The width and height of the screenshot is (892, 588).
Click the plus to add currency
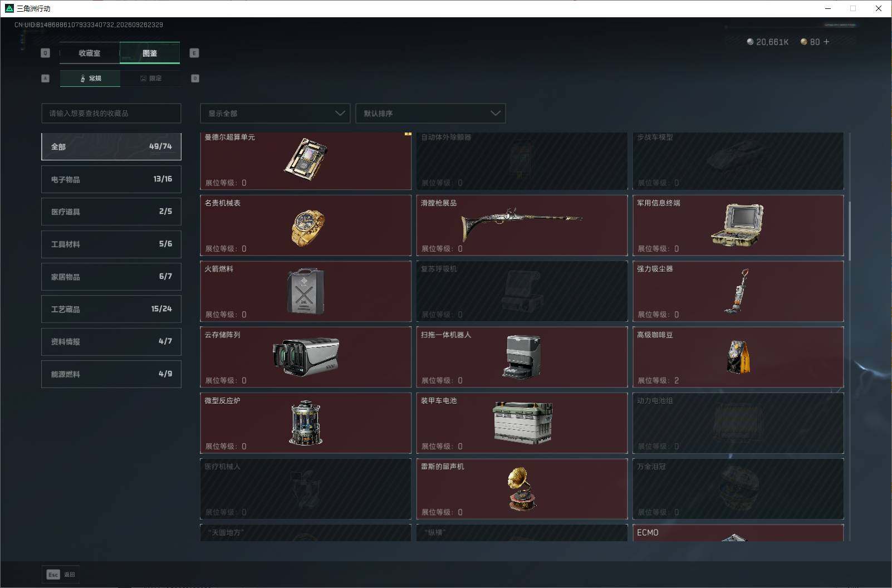(826, 42)
